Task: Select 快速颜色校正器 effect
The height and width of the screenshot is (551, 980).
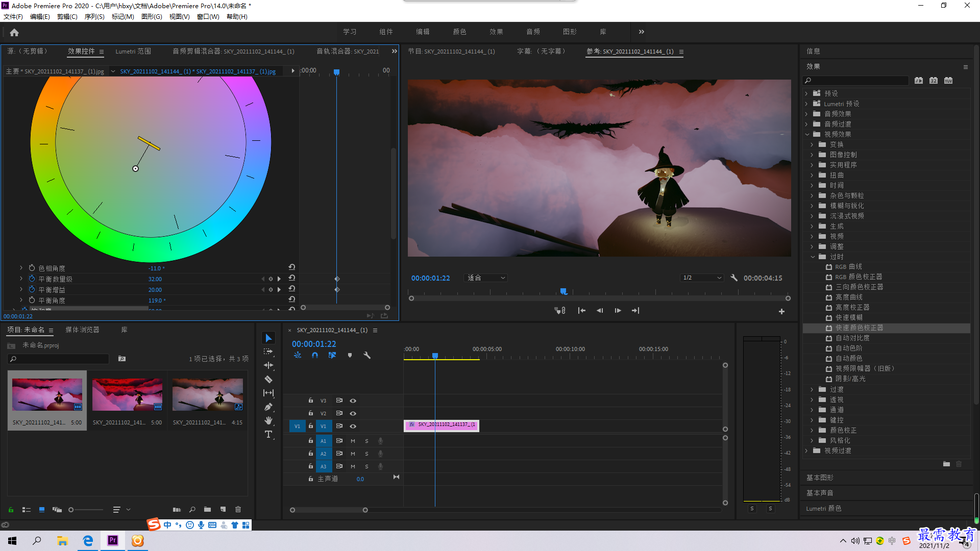Action: coord(859,328)
